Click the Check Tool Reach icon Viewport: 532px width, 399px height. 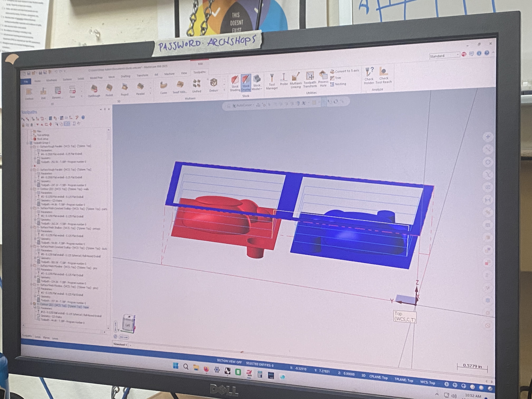click(384, 75)
